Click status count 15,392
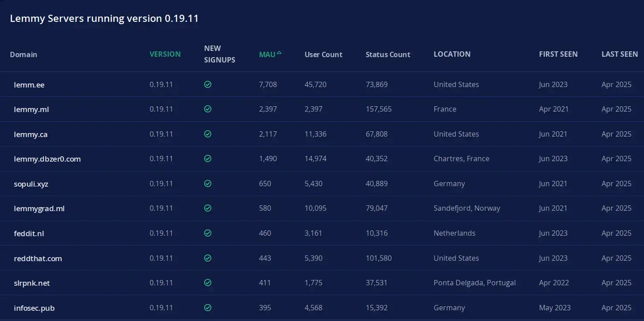Viewport: 644px width, 321px height. point(376,308)
